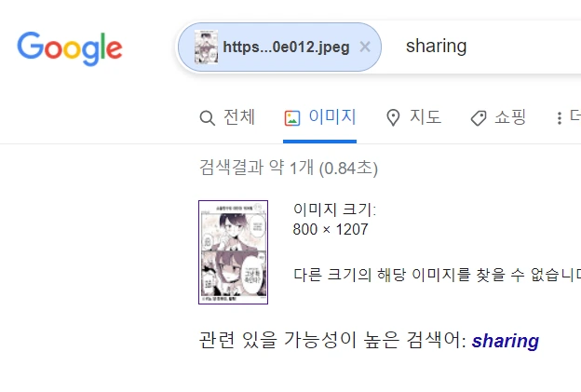Click the small manga thumbnail in search chip

(x=206, y=47)
